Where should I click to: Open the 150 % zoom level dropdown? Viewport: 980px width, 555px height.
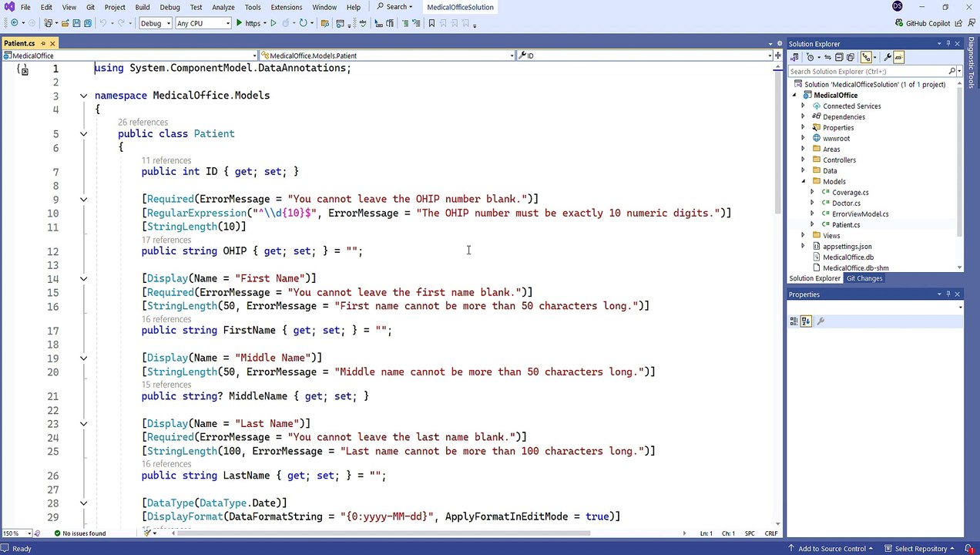pyautogui.click(x=17, y=533)
